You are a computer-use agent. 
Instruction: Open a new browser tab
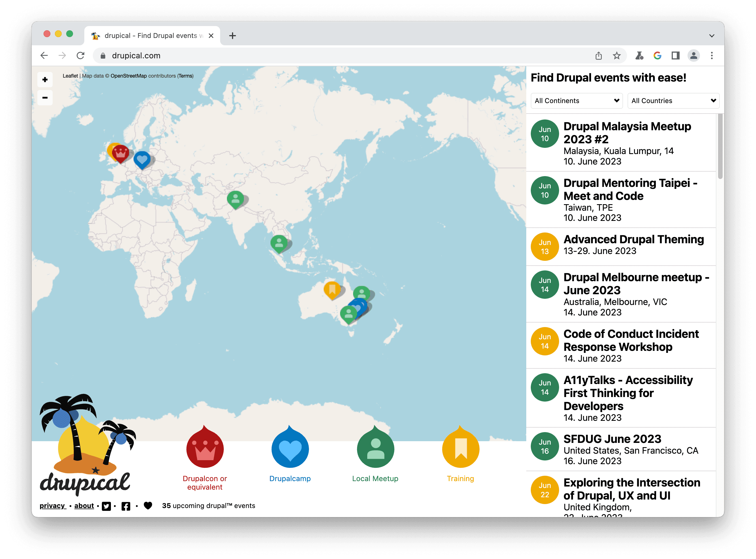(233, 35)
